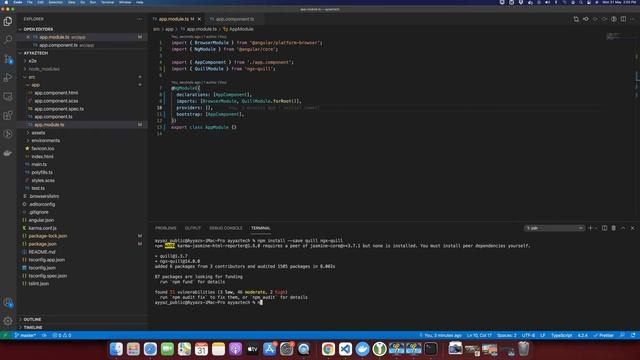
Task: Click LF end of line in status bar
Action: [542, 335]
